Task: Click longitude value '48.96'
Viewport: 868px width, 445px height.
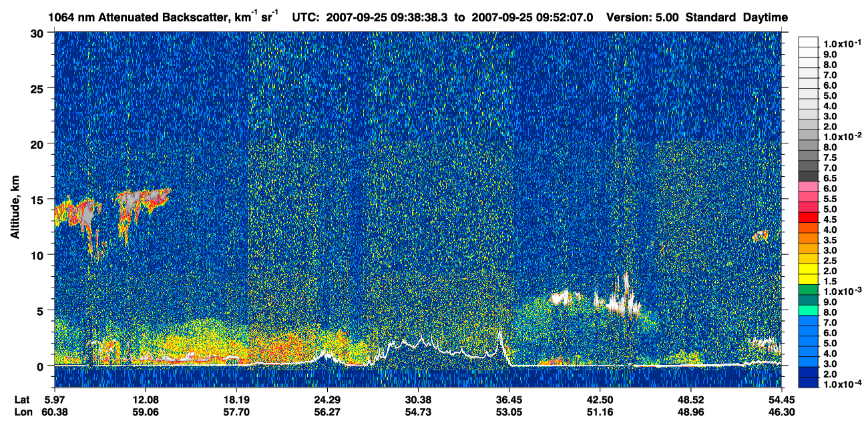Action: (x=690, y=412)
